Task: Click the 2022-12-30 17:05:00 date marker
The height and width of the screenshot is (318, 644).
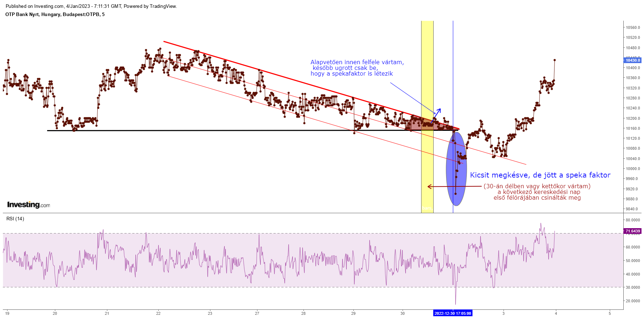Action: pyautogui.click(x=453, y=313)
